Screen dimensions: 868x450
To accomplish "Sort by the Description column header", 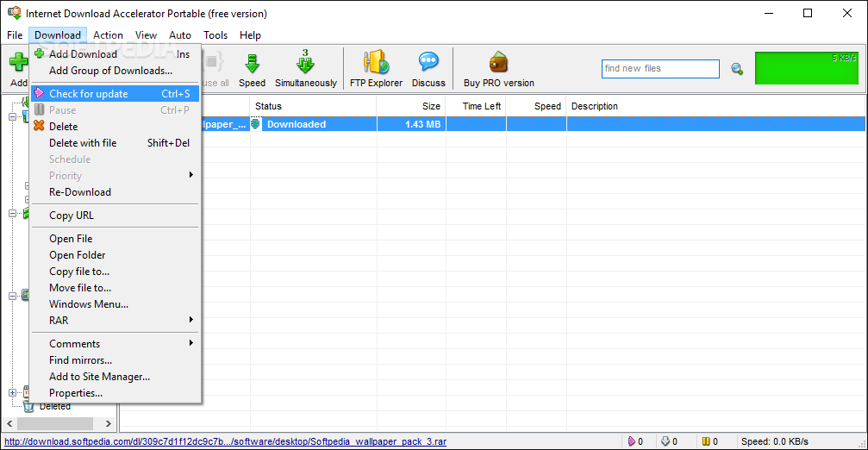I will (715, 106).
